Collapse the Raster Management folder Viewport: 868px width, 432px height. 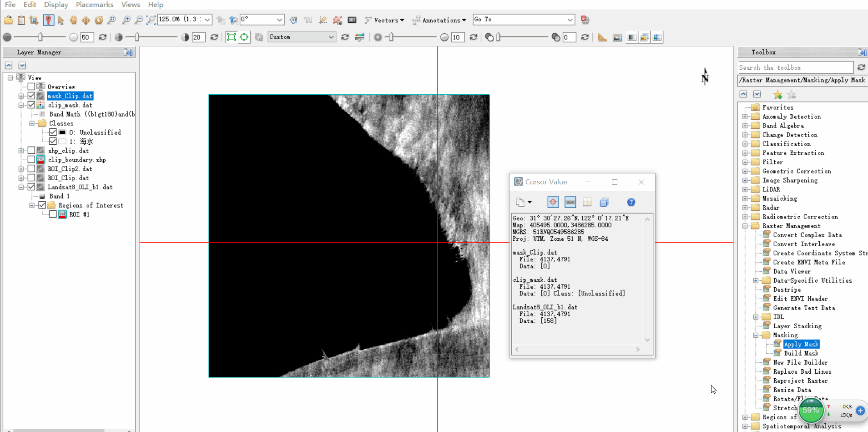point(745,226)
